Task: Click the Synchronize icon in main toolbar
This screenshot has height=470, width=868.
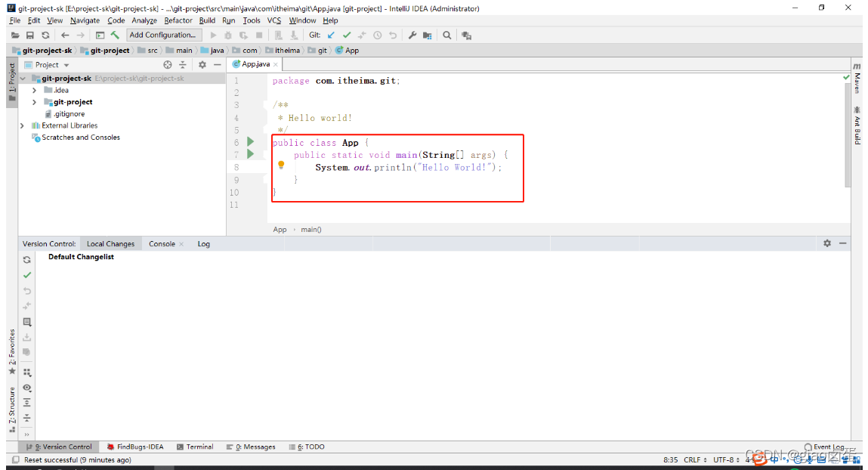Action: [45, 35]
